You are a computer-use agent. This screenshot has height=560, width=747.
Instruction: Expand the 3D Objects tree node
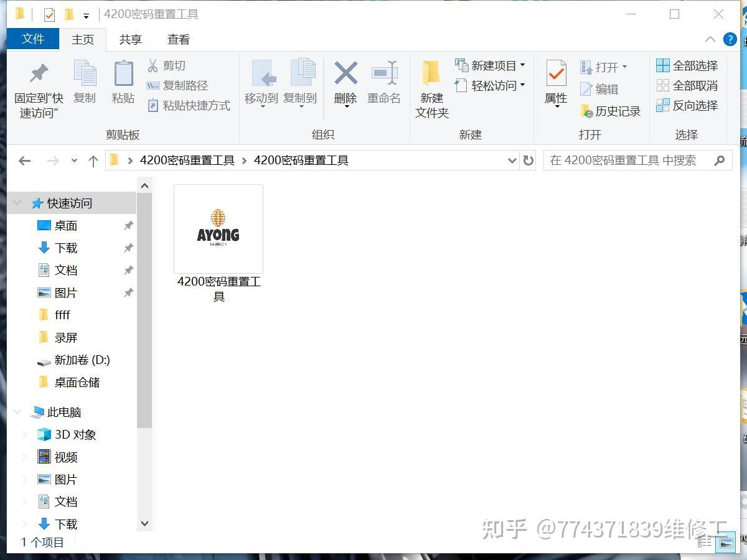(26, 434)
